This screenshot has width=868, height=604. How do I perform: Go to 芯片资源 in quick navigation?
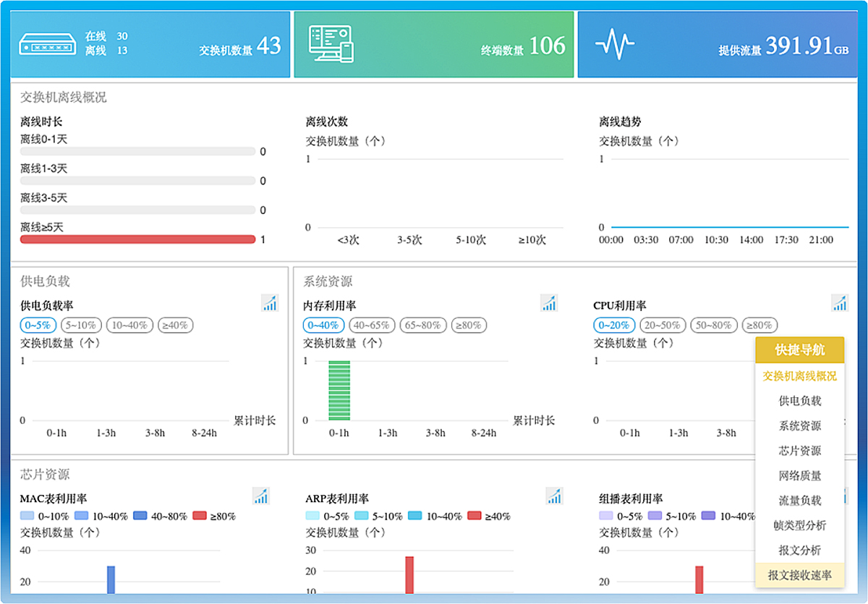pos(799,451)
